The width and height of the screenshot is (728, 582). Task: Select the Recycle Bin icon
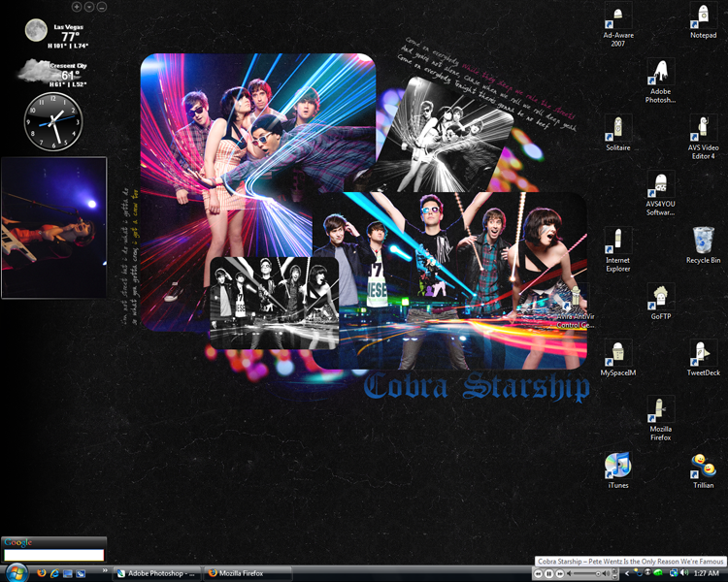click(703, 245)
